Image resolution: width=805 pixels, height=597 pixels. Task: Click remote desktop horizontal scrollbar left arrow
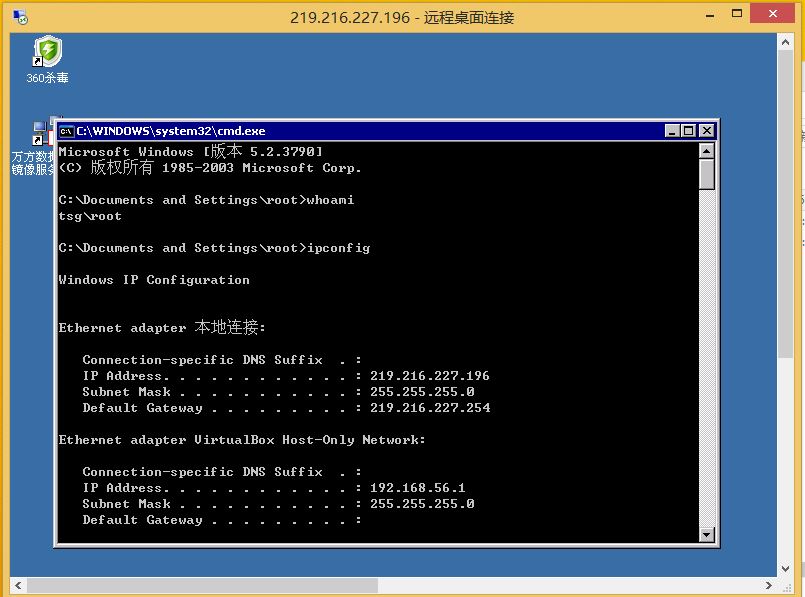18,585
